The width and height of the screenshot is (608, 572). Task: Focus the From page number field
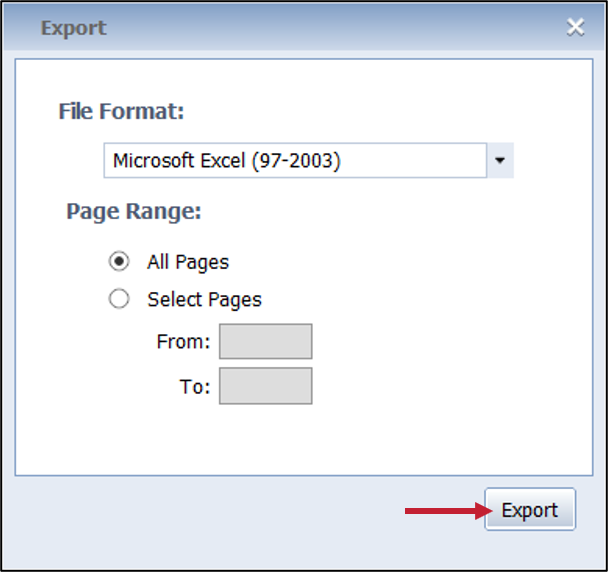pyautogui.click(x=265, y=341)
